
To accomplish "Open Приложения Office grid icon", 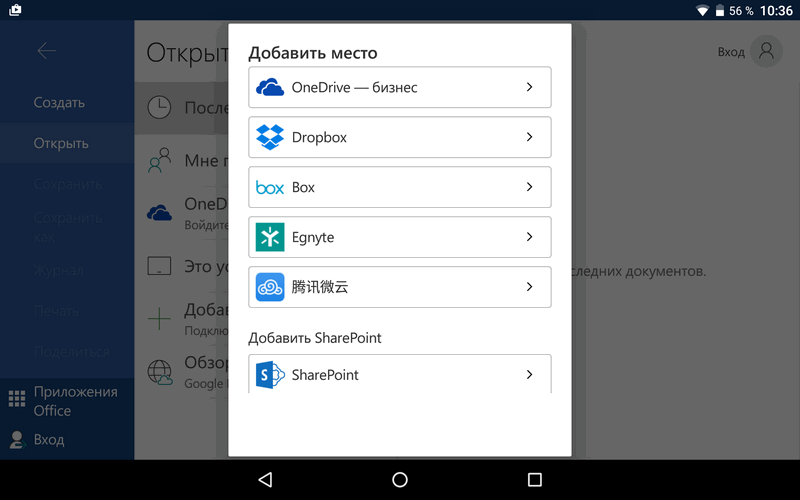I will [x=17, y=398].
